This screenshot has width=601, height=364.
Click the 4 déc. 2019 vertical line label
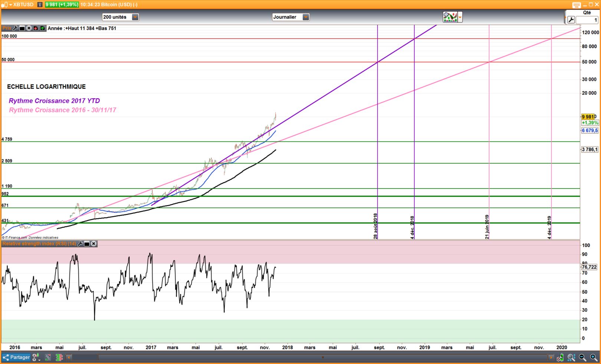click(549, 227)
